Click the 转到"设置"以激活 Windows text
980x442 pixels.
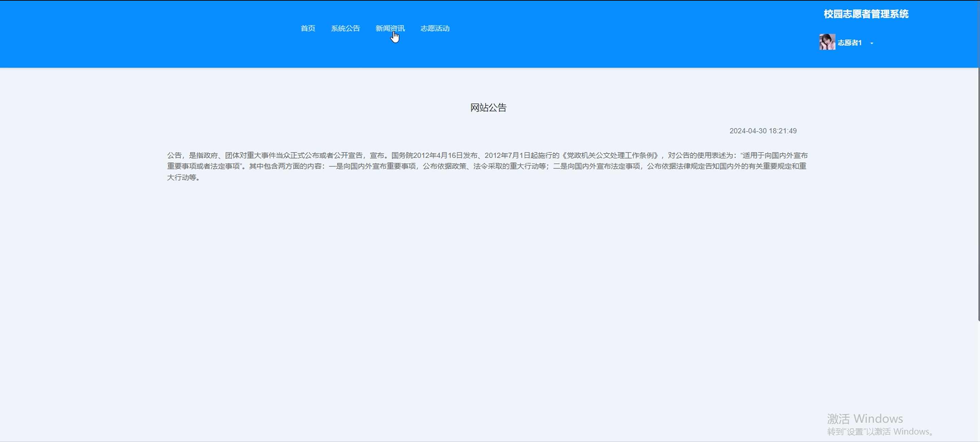(880, 432)
